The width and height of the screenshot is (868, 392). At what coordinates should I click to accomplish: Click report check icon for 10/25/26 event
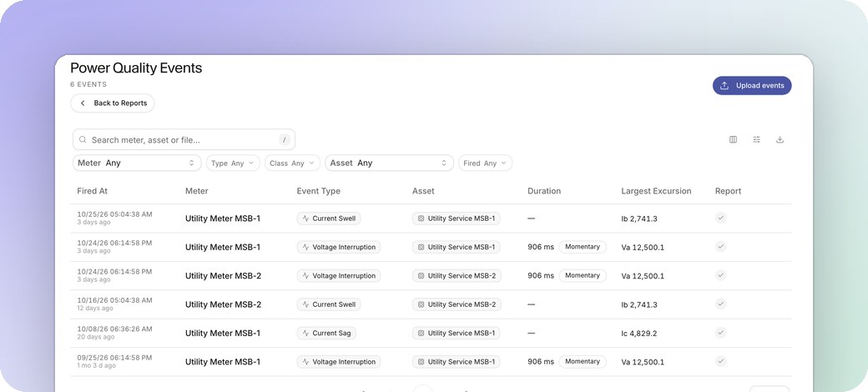click(x=720, y=218)
